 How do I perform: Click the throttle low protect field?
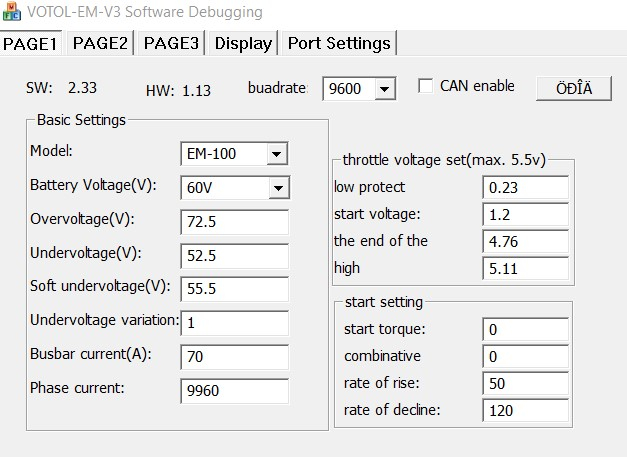(524, 188)
